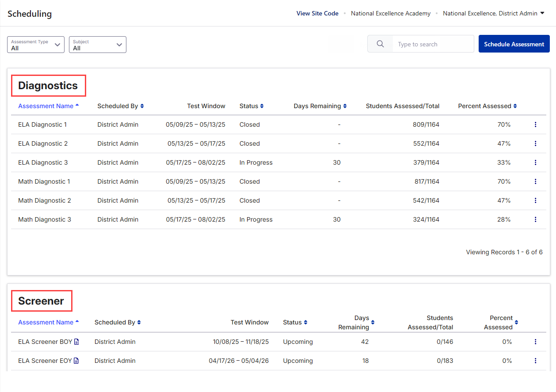Click National Excellence Academy site name
556x392 pixels.
(391, 13)
